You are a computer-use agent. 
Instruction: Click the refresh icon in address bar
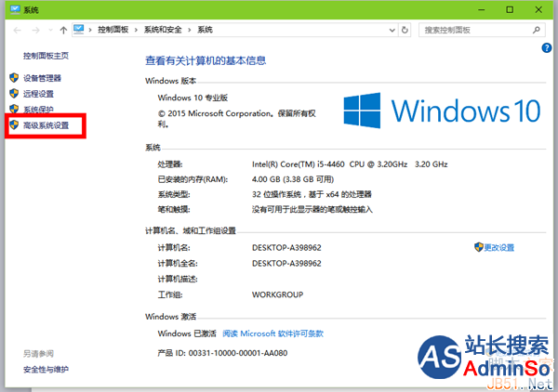[406, 31]
